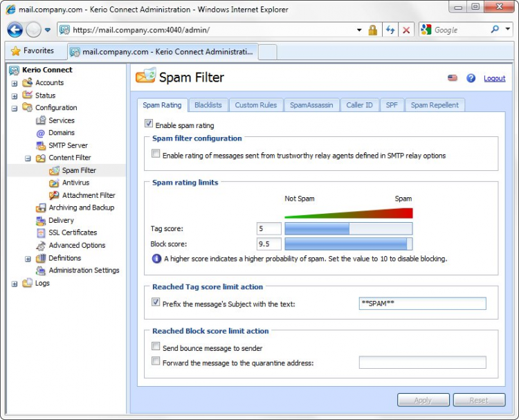The image size is (519, 420).
Task: Click the refresh arrows icon
Action: coord(390,30)
